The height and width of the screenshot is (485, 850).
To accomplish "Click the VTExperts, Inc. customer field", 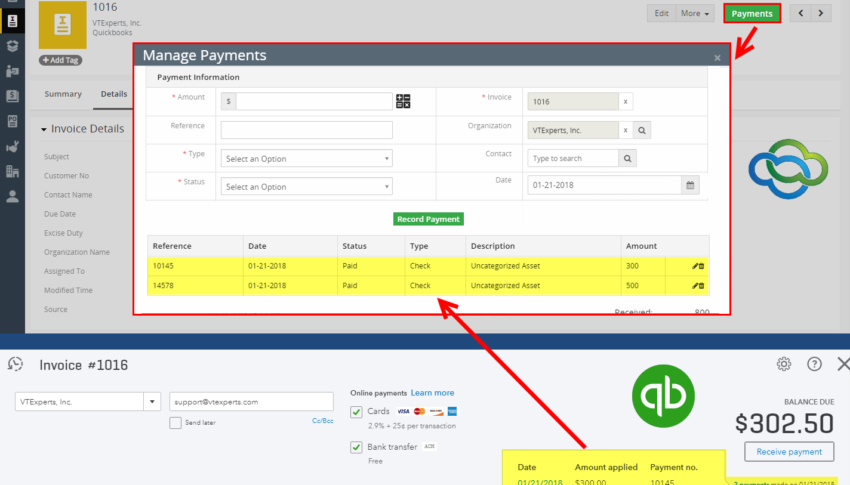I will tap(79, 402).
